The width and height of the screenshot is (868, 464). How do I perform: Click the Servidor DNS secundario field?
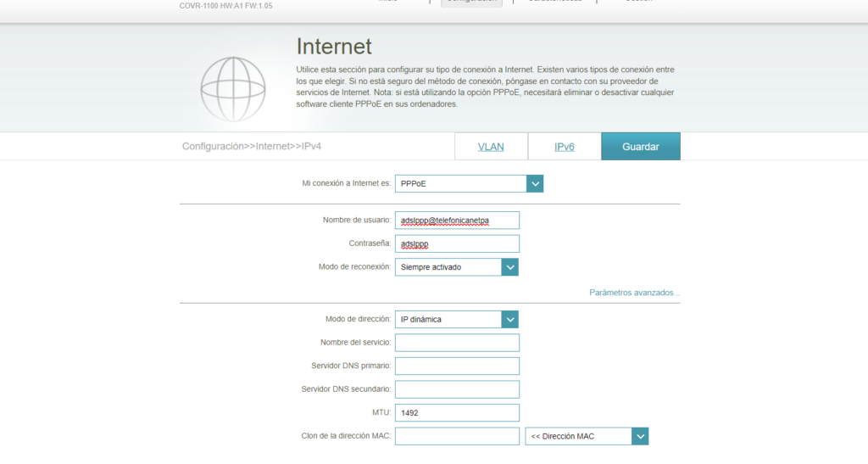pyautogui.click(x=457, y=389)
